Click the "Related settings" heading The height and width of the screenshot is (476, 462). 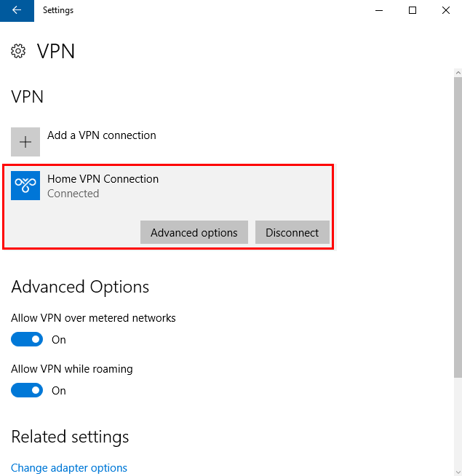point(70,437)
